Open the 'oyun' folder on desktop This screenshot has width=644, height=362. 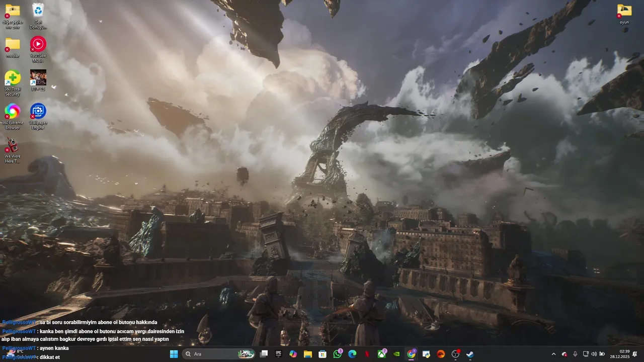(x=624, y=14)
